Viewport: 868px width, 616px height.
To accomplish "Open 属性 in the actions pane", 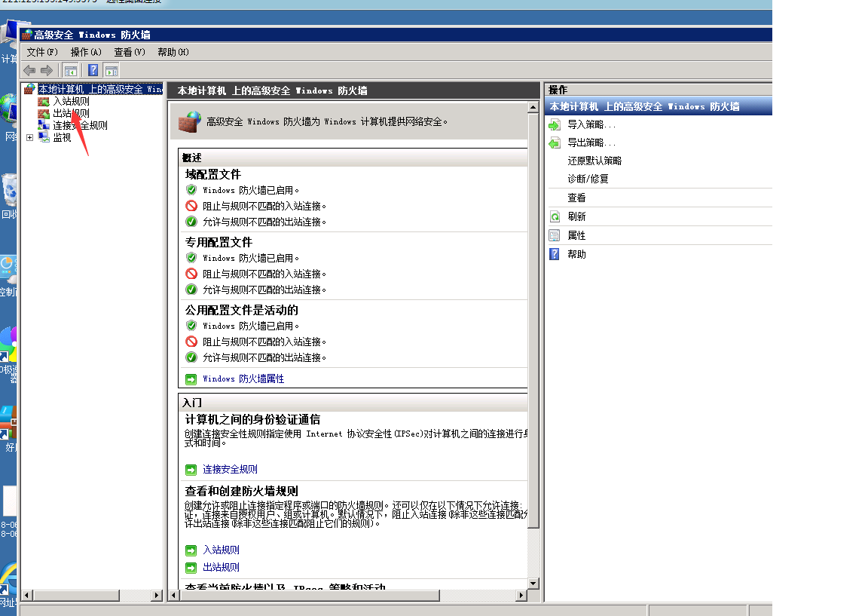I will coord(576,235).
